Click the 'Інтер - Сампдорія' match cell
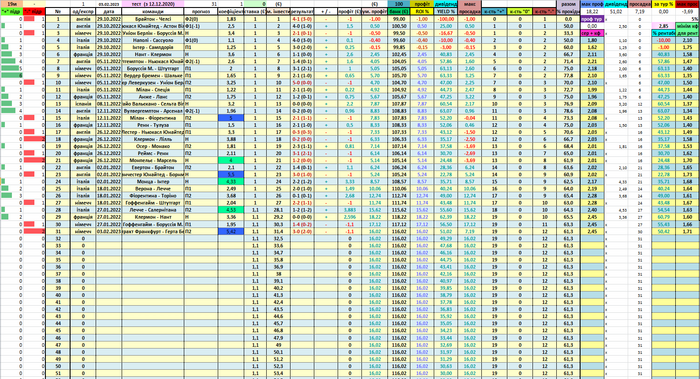The height and width of the screenshot is (379, 700). tap(153, 47)
